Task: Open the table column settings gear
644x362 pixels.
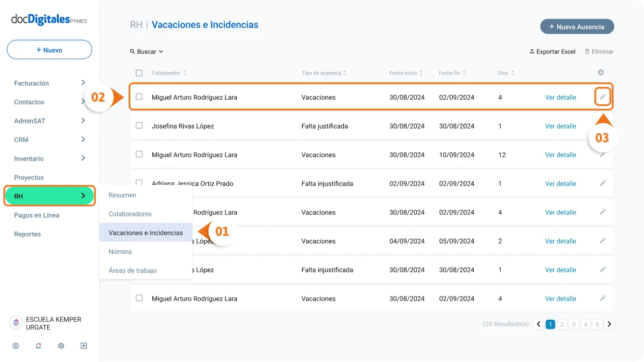Action: tap(601, 73)
